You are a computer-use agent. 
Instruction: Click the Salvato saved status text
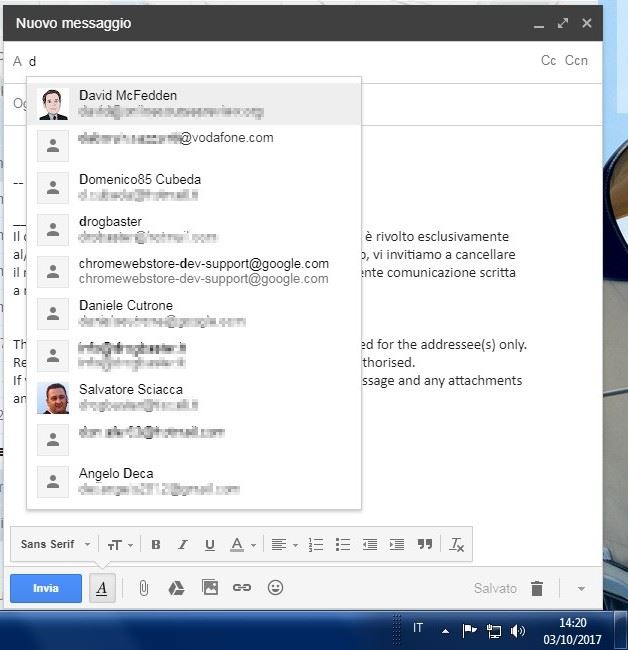click(495, 588)
